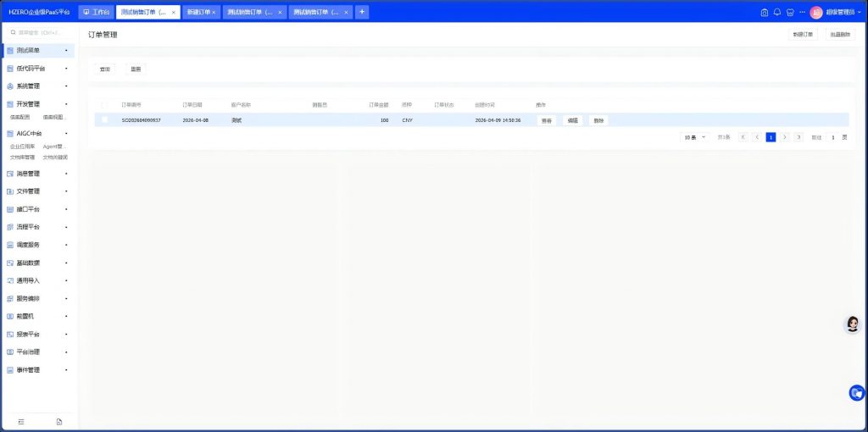
Task: Expand the 消息管理 sidebar menu
Action: (37, 174)
